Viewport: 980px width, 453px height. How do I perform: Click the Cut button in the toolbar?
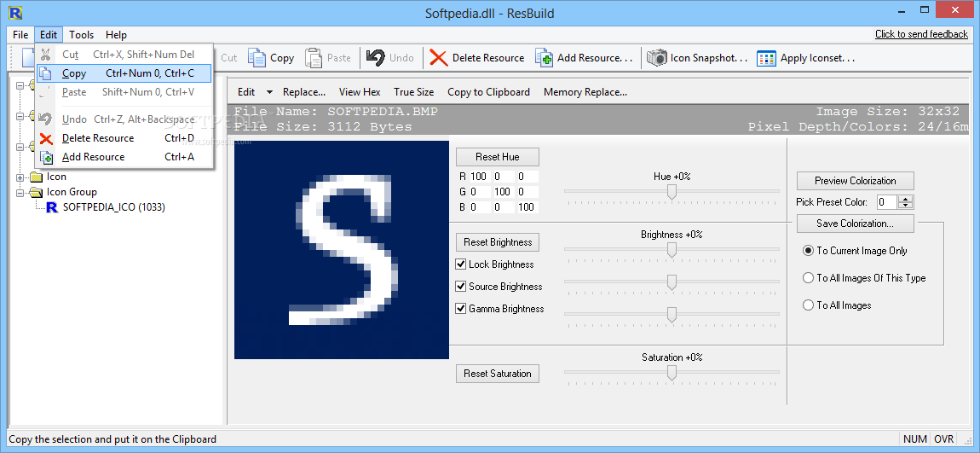[x=228, y=57]
